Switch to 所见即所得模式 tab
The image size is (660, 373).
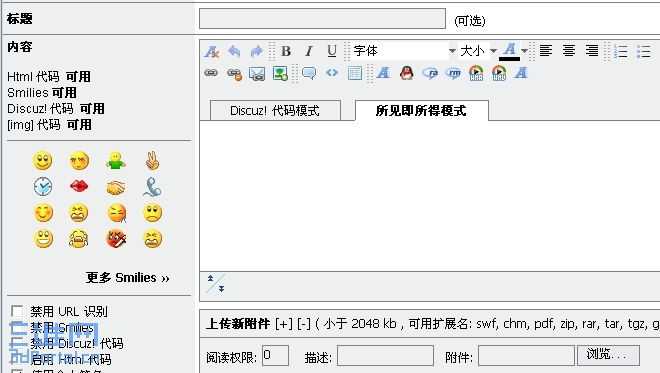[x=422, y=110]
